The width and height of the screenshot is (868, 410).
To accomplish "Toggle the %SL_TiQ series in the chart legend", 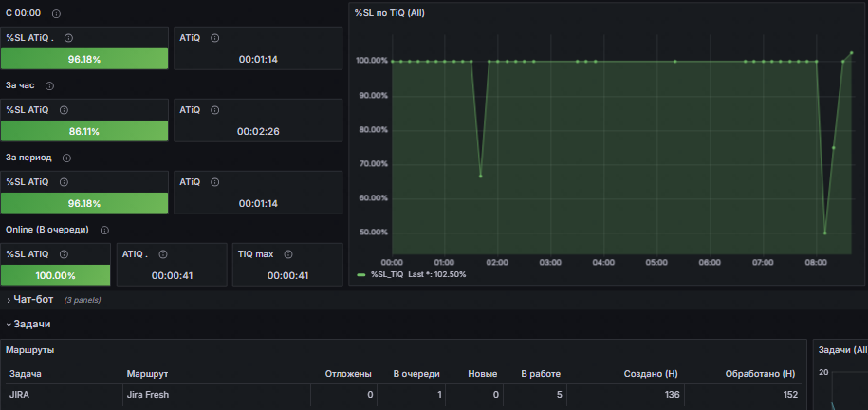I will coord(387,274).
